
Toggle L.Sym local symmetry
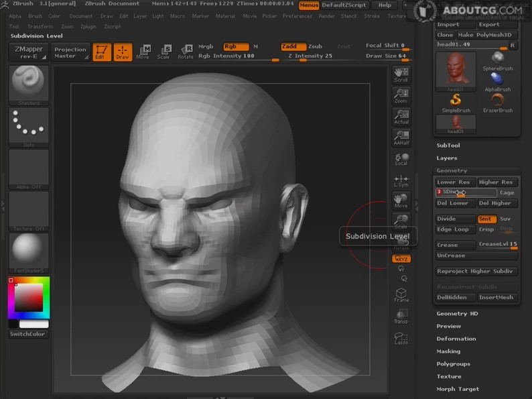(x=401, y=180)
